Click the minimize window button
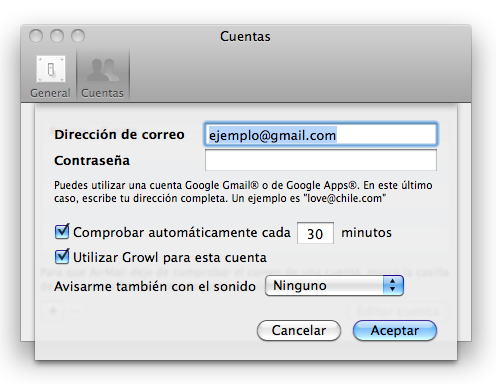Image resolution: width=496 pixels, height=384 pixels. coord(57,36)
